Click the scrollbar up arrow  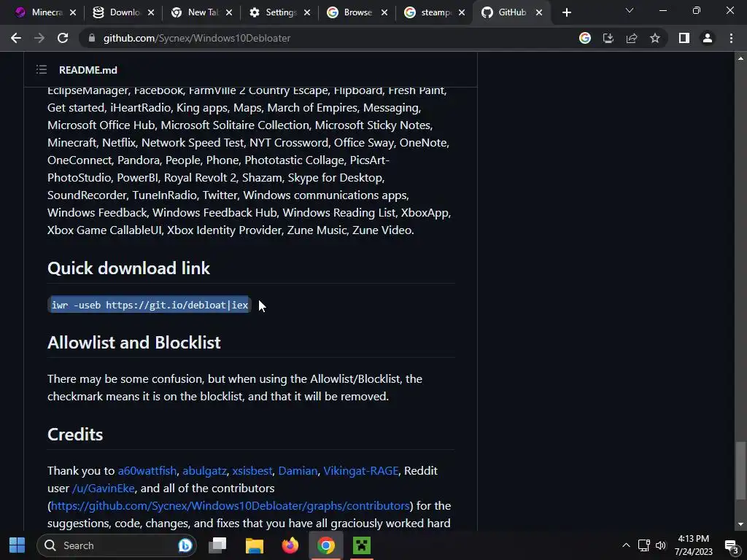[x=740, y=58]
